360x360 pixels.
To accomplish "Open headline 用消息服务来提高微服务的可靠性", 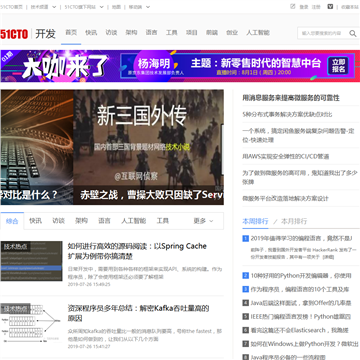I will click(x=291, y=98).
